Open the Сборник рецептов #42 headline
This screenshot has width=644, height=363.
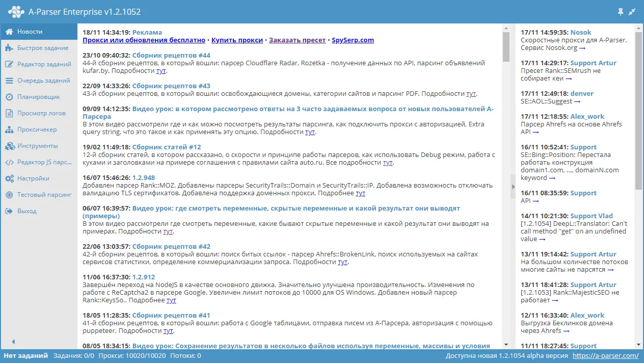point(171,247)
